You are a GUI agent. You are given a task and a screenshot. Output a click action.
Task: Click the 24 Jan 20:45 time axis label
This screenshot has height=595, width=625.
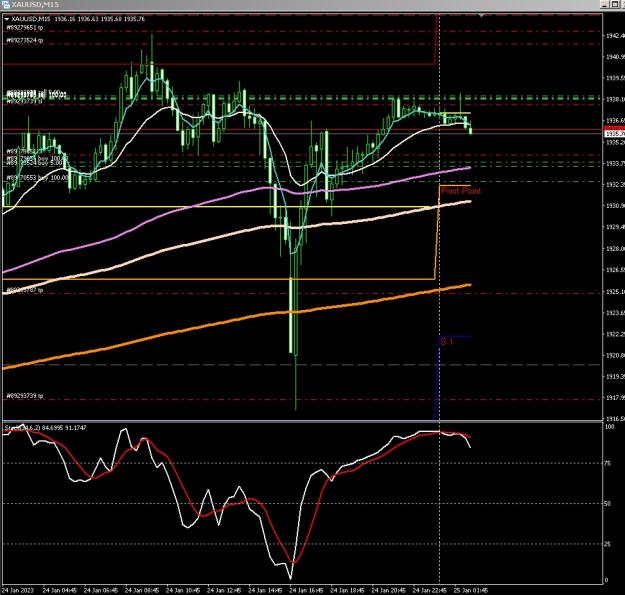389,590
